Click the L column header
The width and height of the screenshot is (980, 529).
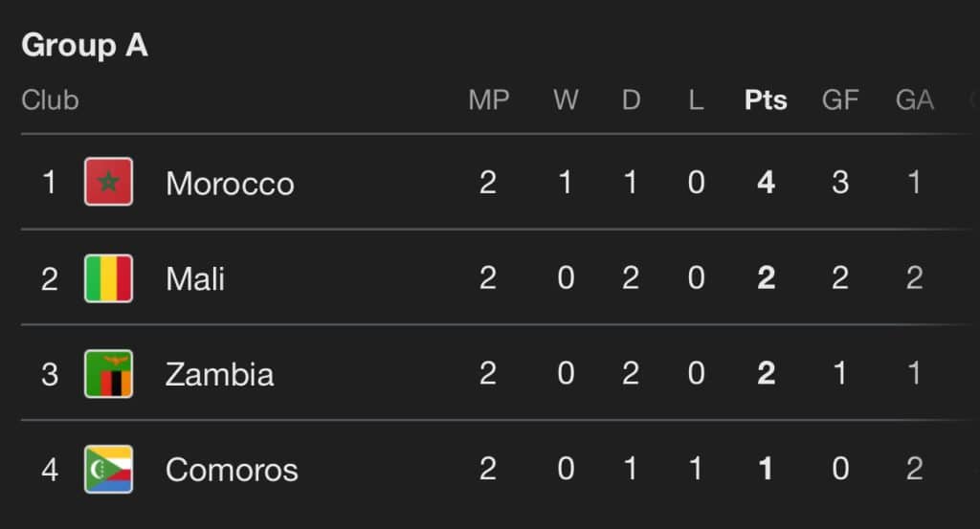(x=696, y=99)
